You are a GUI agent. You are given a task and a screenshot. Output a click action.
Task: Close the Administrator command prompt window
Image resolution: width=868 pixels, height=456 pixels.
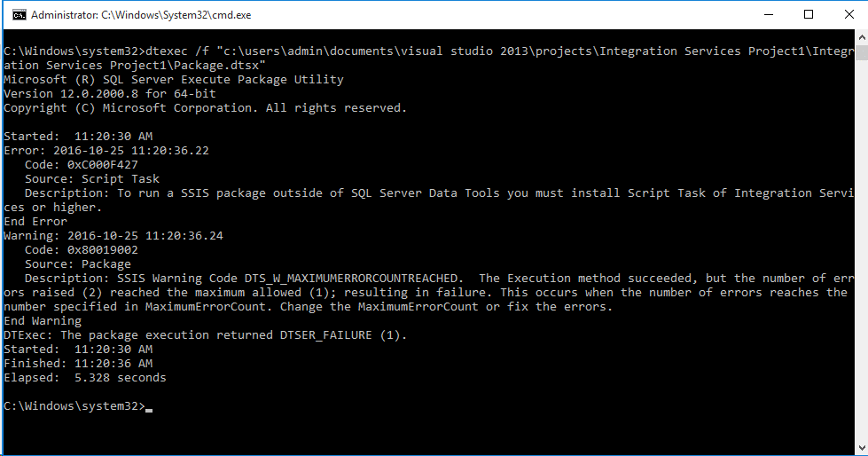click(848, 15)
